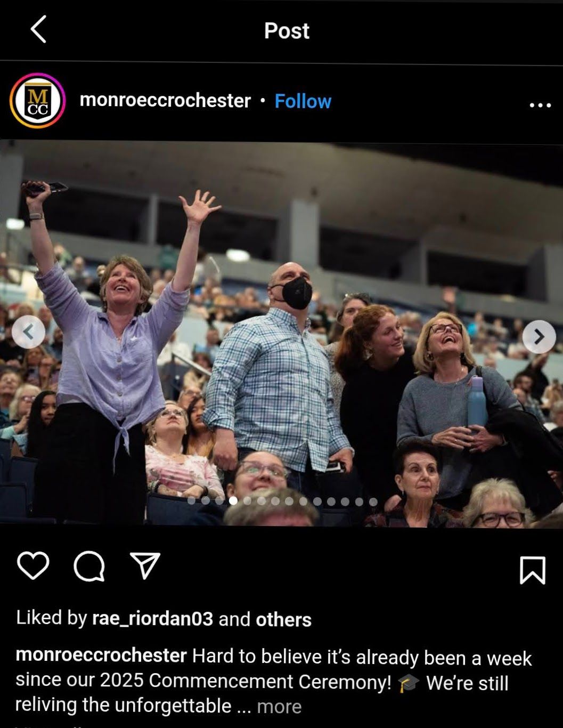
Task: Tap the 2025 Commencement Ceremony caption text
Action: coord(246,681)
